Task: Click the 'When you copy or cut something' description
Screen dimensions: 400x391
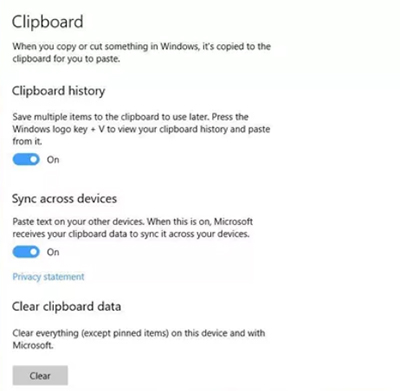Action: [142, 46]
